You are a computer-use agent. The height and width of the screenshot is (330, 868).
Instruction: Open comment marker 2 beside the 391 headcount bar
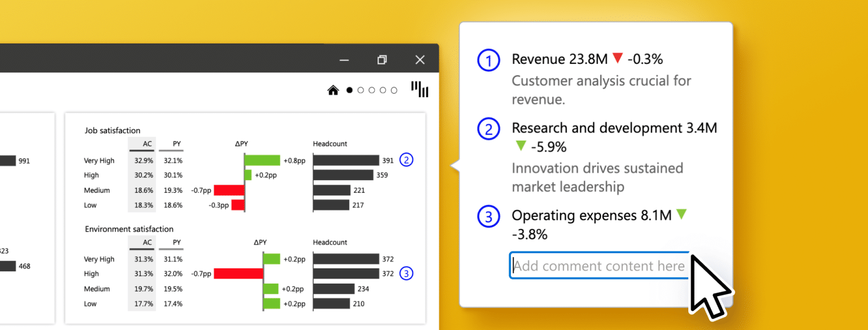tap(406, 160)
